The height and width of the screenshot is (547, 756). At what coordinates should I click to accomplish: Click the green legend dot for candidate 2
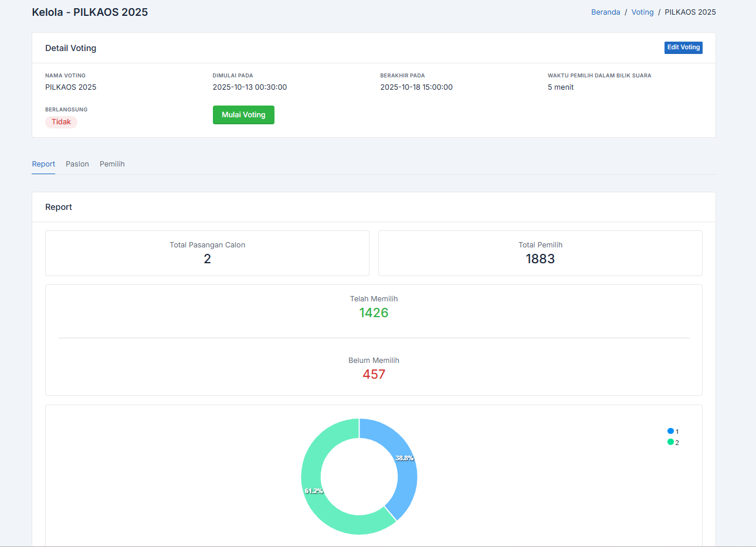(670, 442)
